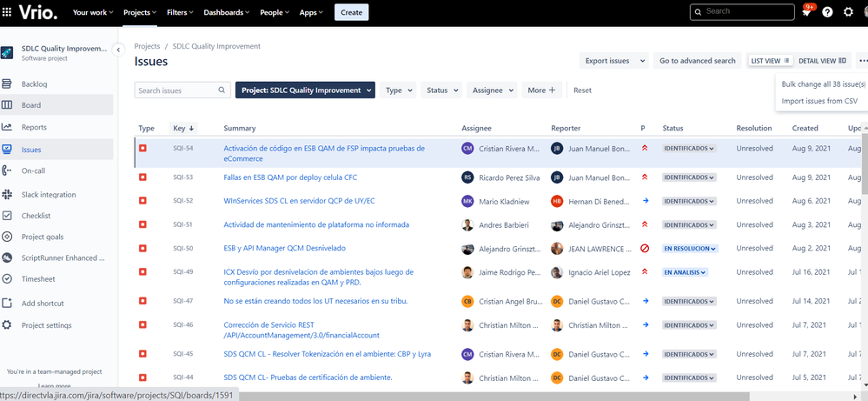Viewport: 868px width, 401px height.
Task: Click in the top Search field
Action: click(742, 11)
